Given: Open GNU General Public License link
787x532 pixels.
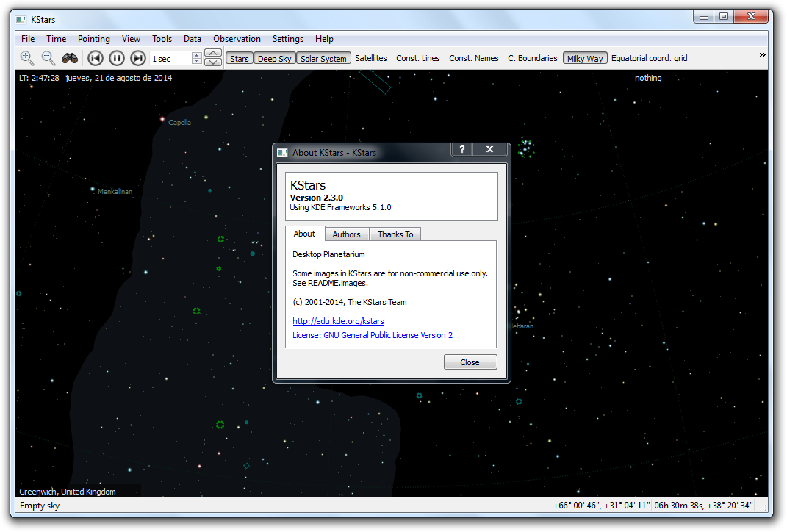Looking at the screenshot, I should coord(373,335).
